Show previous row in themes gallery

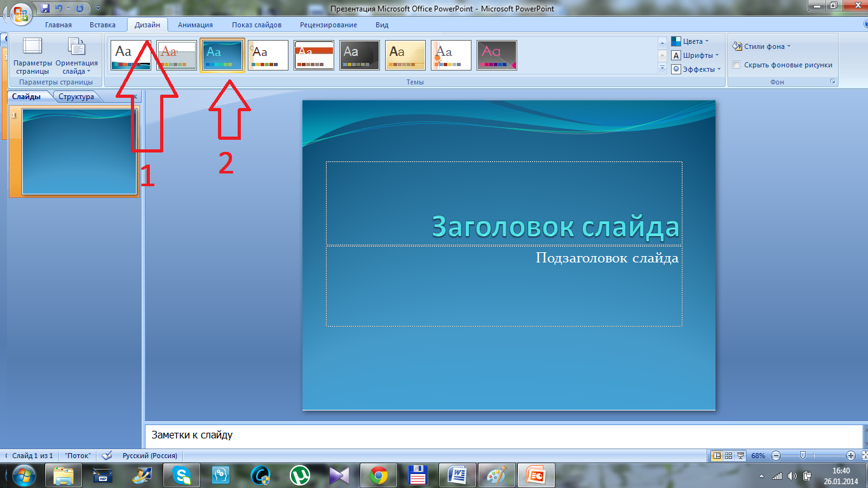[x=661, y=43]
